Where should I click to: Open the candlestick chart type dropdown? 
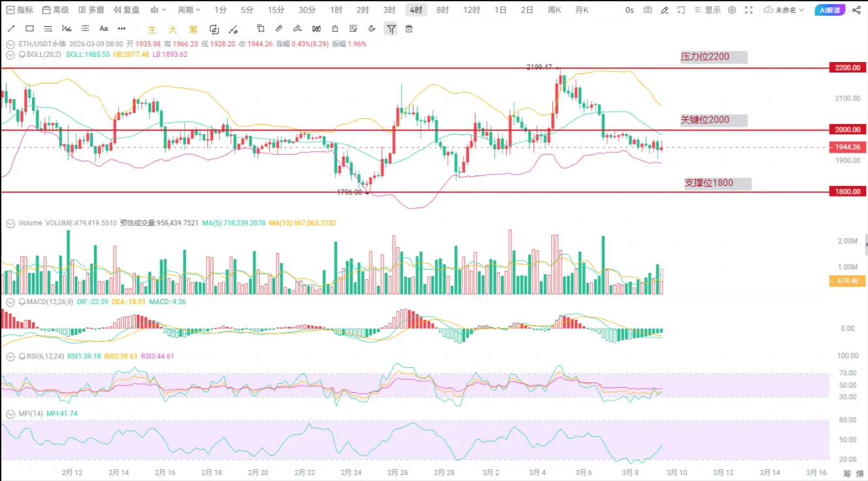(x=158, y=10)
